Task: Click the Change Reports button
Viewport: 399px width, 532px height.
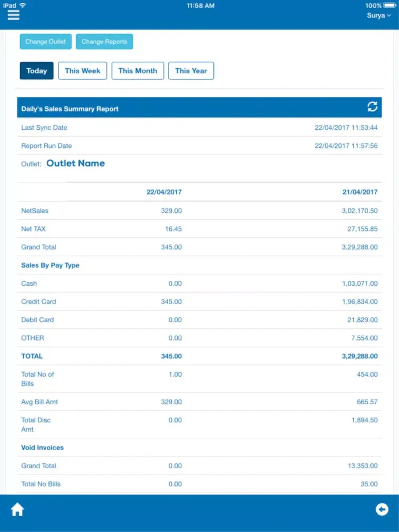Action: [104, 41]
